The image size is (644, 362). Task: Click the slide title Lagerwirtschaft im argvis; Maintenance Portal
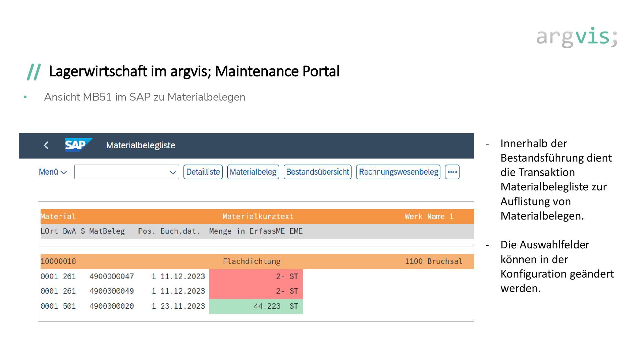[194, 71]
